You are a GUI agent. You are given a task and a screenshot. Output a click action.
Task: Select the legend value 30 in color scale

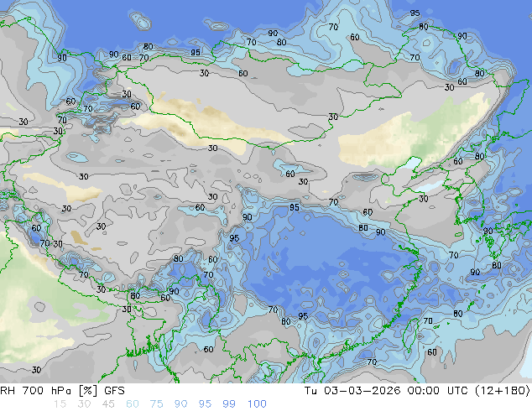(x=84, y=404)
